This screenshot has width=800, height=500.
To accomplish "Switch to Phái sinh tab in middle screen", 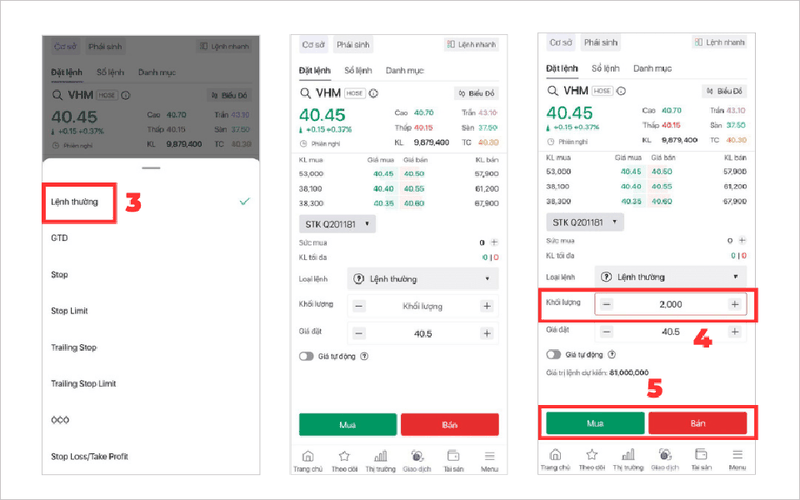I will click(353, 44).
